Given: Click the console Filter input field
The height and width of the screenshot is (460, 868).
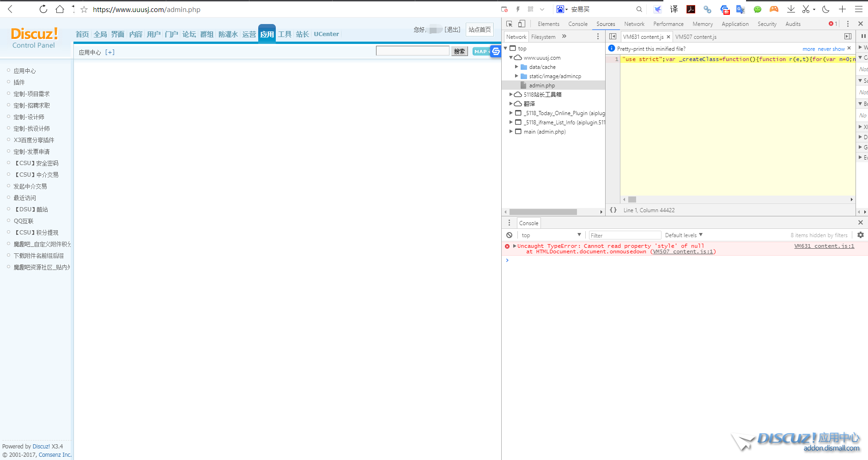Looking at the screenshot, I should [625, 235].
